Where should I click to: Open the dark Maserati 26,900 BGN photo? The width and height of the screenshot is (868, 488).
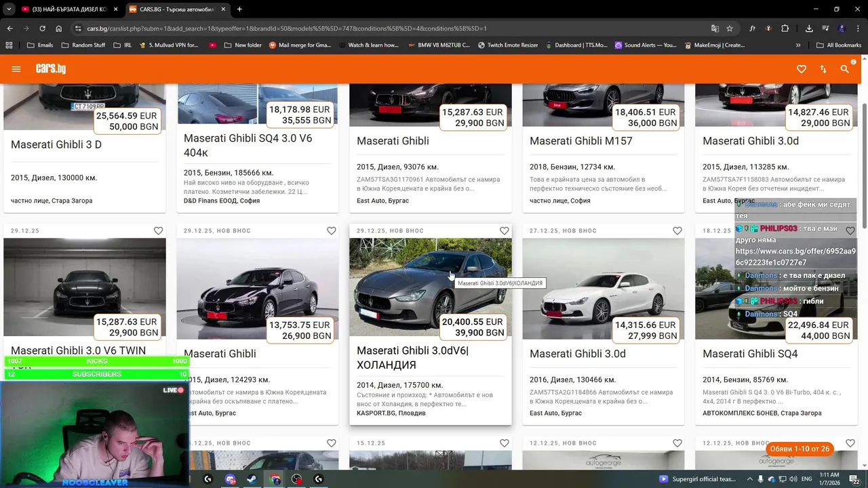point(258,288)
